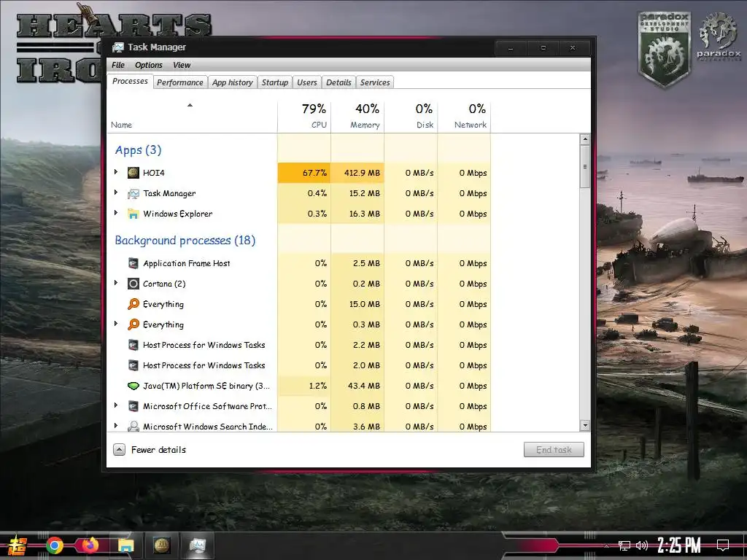Select the Processes tab
Screen dimensions: 747x560
coord(130,82)
